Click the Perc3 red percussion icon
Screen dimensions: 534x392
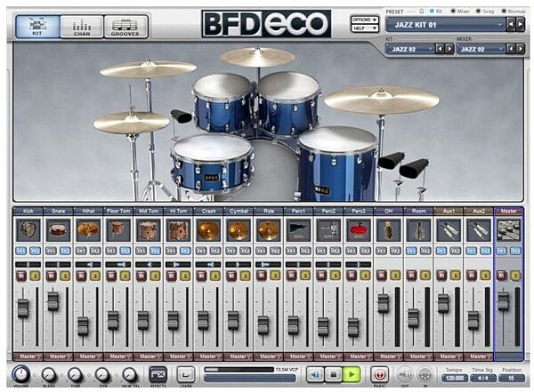pyautogui.click(x=358, y=230)
